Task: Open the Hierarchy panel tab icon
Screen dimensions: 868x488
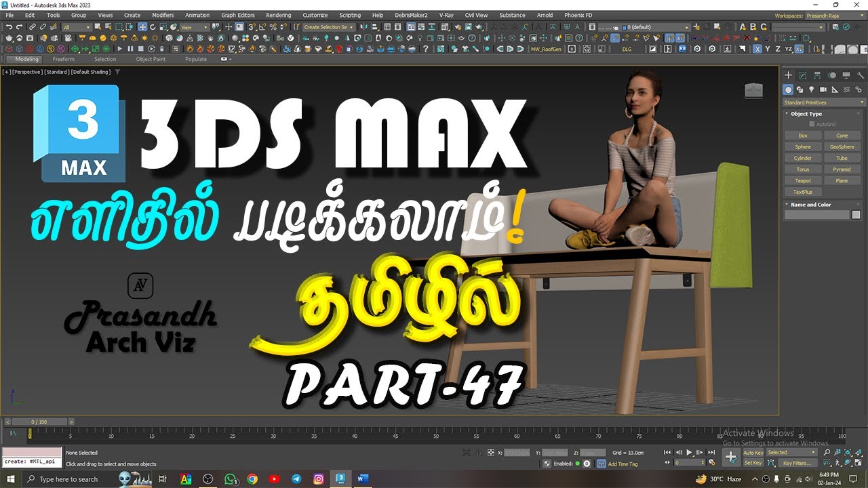Action: (817, 75)
